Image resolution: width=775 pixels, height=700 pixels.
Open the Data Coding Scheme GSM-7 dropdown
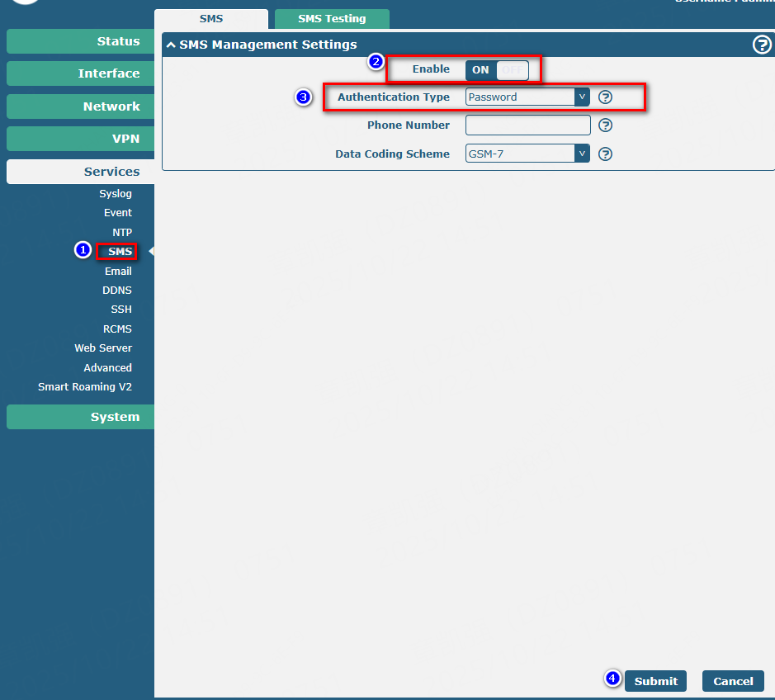pos(527,154)
